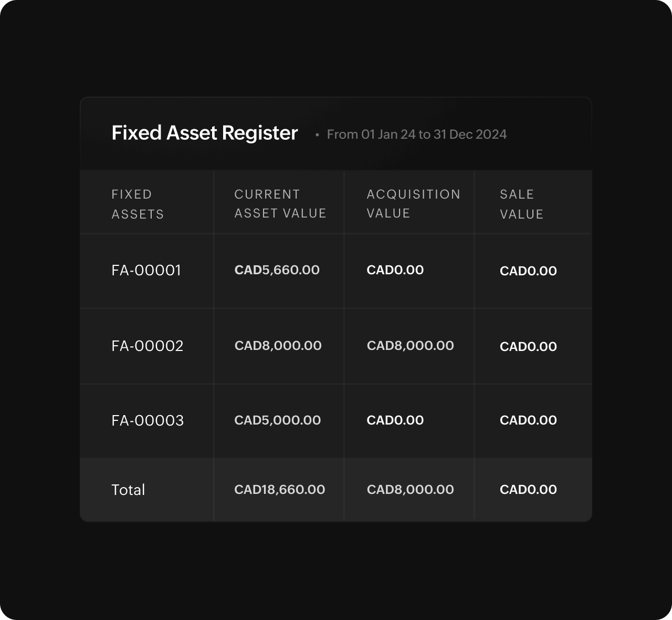Screen dimensions: 672x620
Task: Click FA-00001 acquisition value CAD0.00
Action: point(395,270)
